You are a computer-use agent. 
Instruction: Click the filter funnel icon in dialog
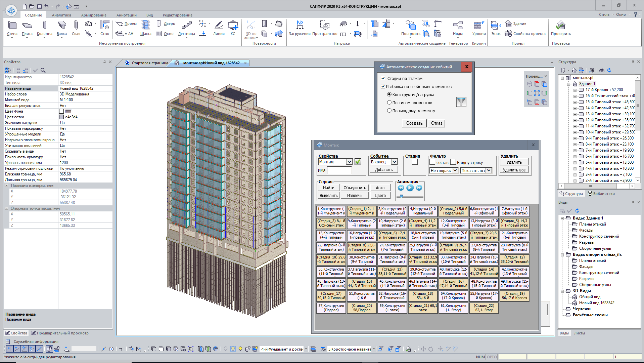tap(461, 102)
